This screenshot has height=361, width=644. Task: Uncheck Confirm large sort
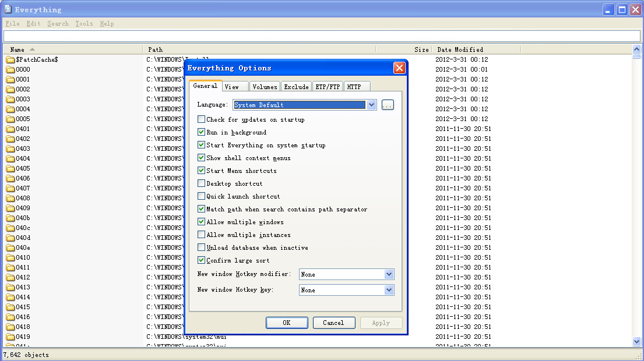[201, 260]
